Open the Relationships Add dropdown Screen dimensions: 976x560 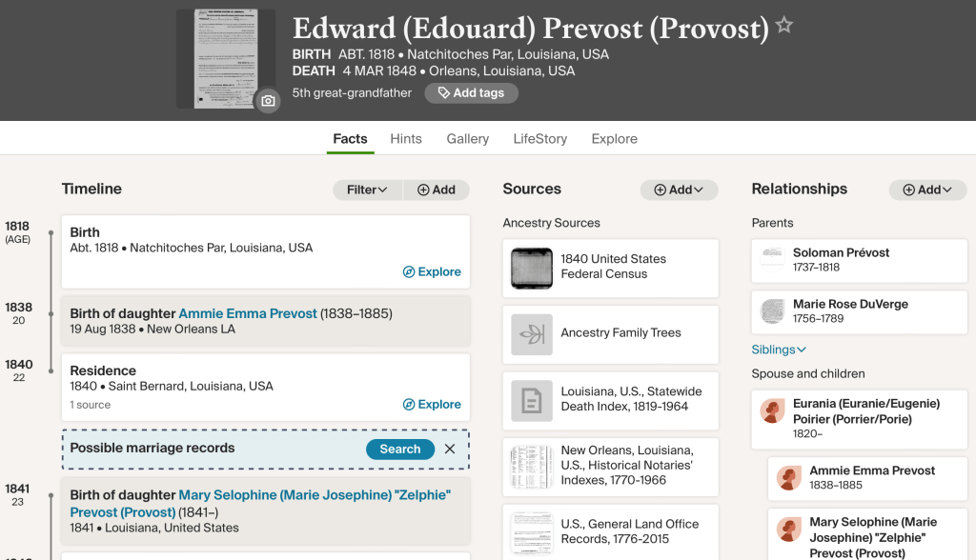[x=927, y=190]
